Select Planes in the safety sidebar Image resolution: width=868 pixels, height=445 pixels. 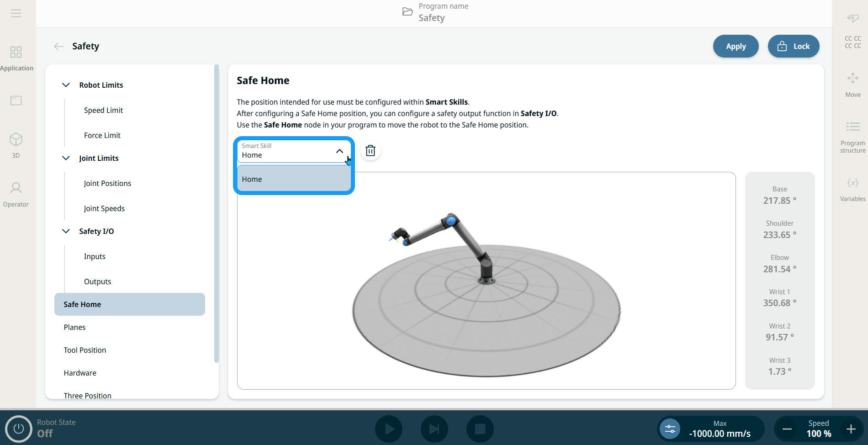click(75, 327)
